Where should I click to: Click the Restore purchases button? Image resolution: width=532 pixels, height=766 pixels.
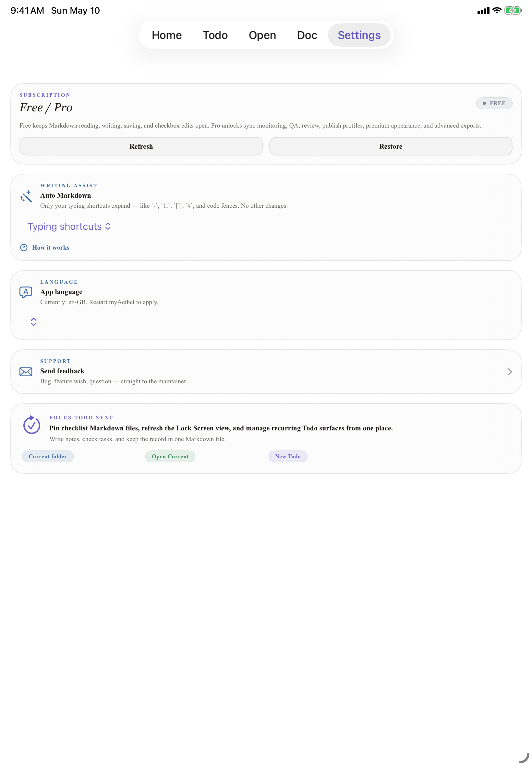pos(391,146)
